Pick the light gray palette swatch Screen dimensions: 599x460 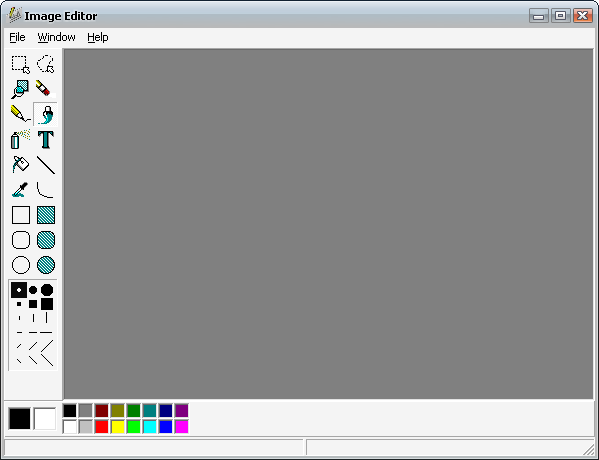[86, 427]
